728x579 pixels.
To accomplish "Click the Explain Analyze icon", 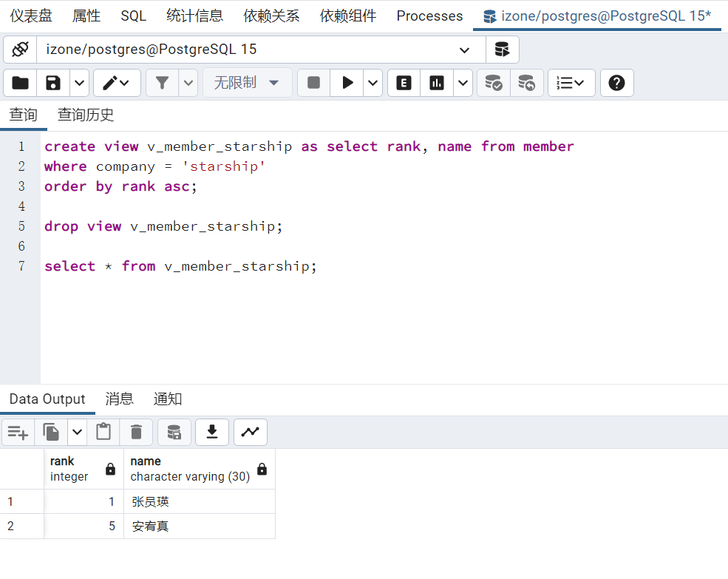I will [x=435, y=83].
